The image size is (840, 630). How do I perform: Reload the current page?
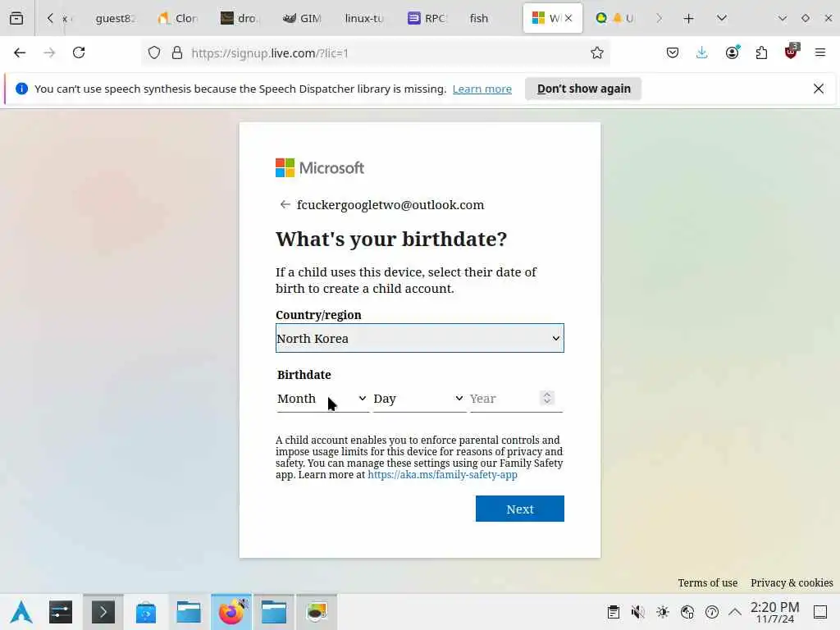79,52
